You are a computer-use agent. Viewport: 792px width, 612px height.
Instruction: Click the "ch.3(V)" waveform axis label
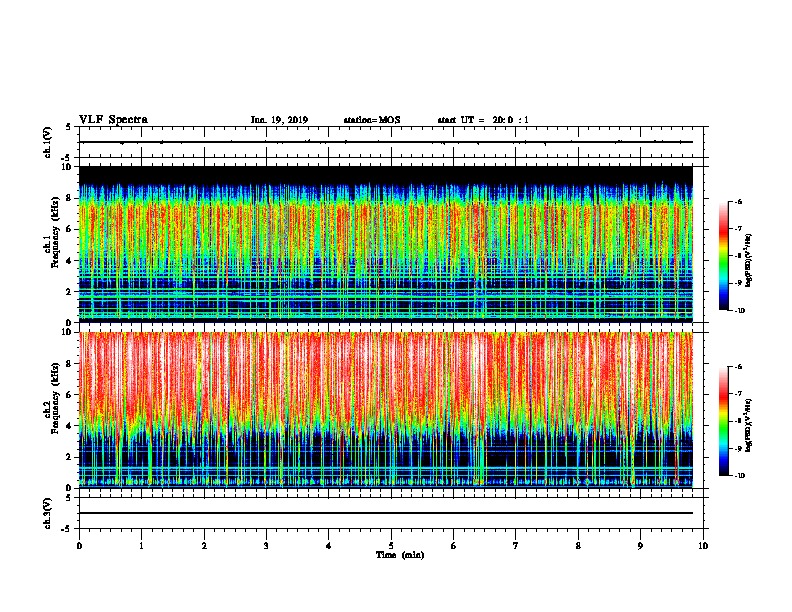47,513
